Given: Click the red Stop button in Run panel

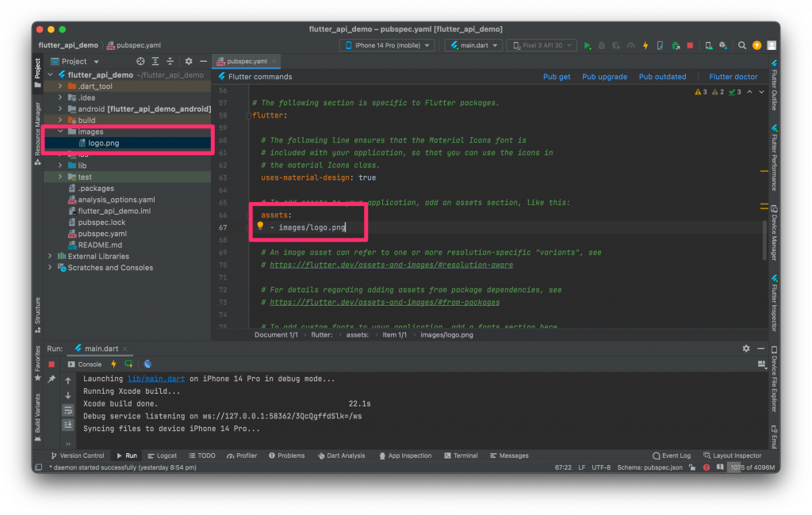Looking at the screenshot, I should pyautogui.click(x=52, y=364).
